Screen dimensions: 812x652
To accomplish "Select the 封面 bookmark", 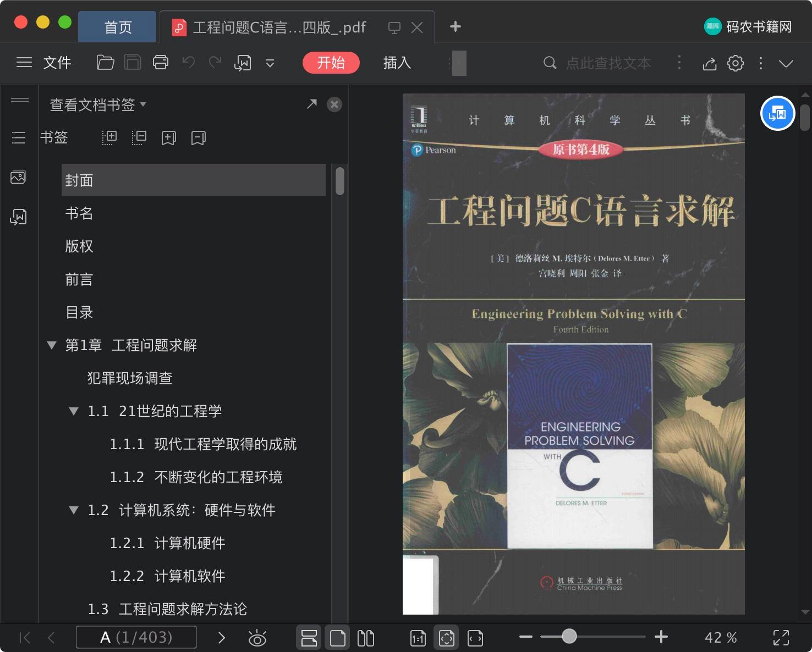I will click(194, 180).
